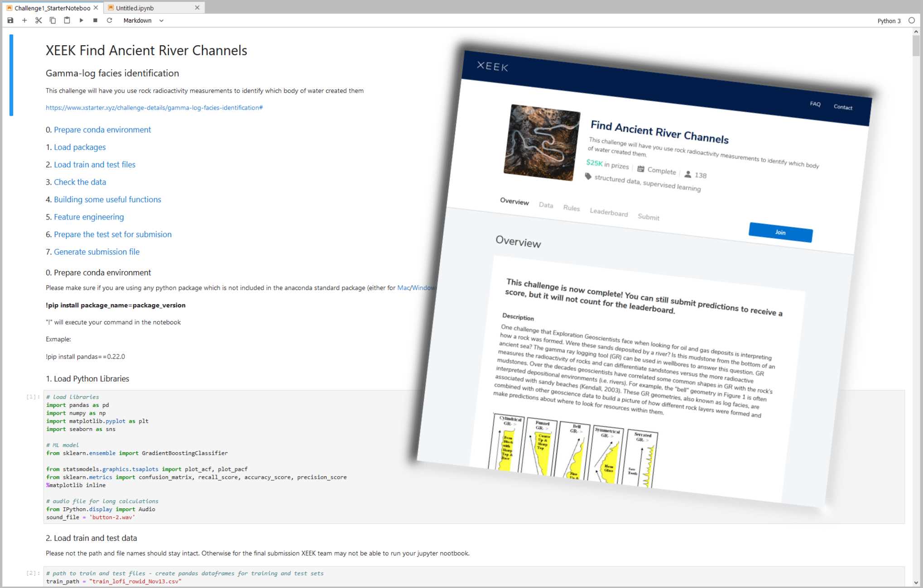Viewport: 923px width, 588px height.
Task: Click the participants person icon beside 138
Action: [x=687, y=174]
